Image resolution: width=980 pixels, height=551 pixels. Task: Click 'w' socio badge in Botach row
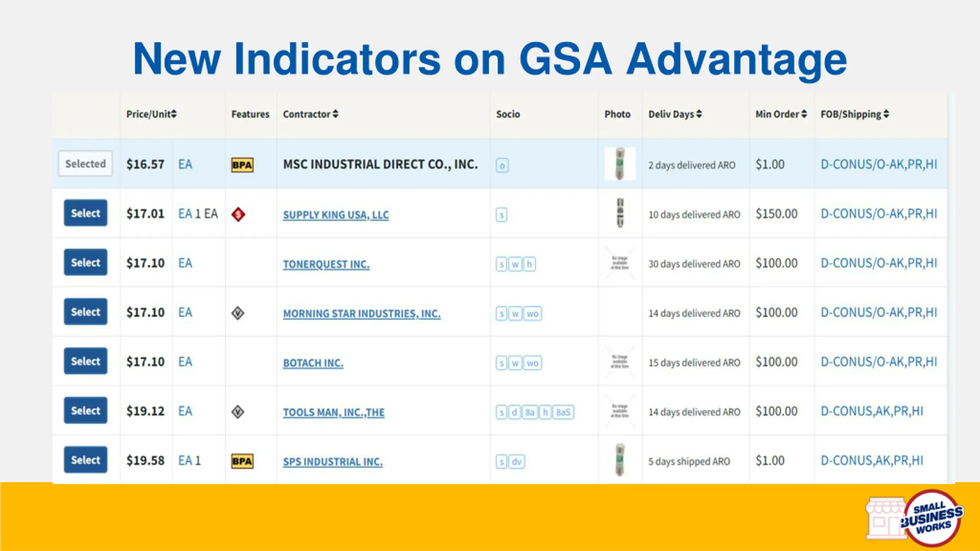click(x=515, y=363)
